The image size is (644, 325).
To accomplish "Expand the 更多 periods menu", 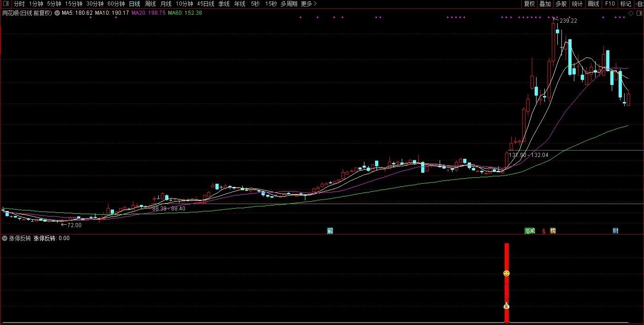I will tap(309, 4).
